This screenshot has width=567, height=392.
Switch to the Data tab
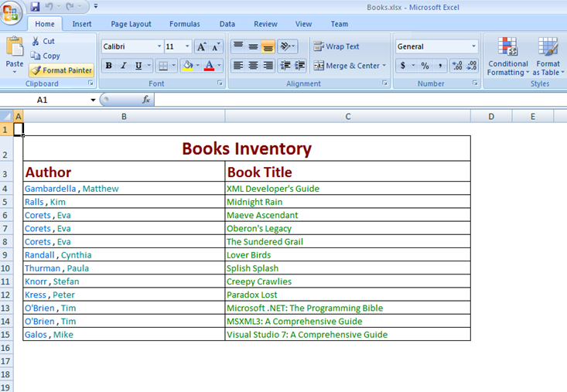click(x=227, y=24)
